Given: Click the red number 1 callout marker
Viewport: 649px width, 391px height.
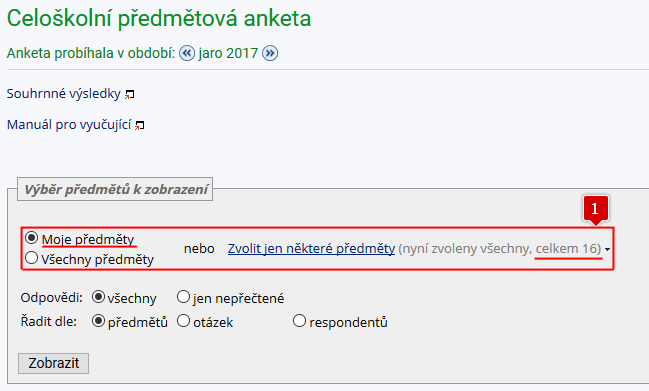Looking at the screenshot, I should pos(596,210).
